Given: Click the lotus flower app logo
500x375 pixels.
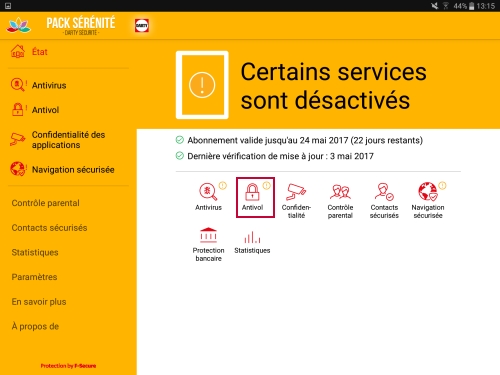Looking at the screenshot, I should coord(19,25).
